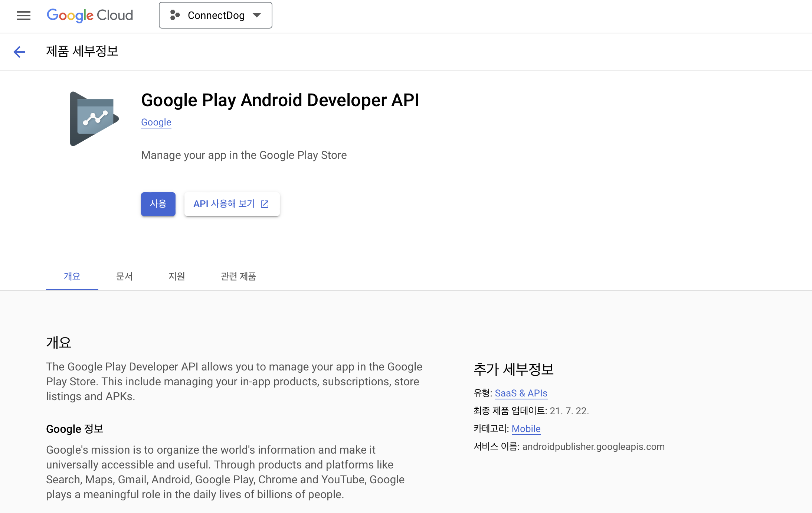
Task: Click the project hexagon icon beside ConnectDog
Action: click(x=175, y=15)
